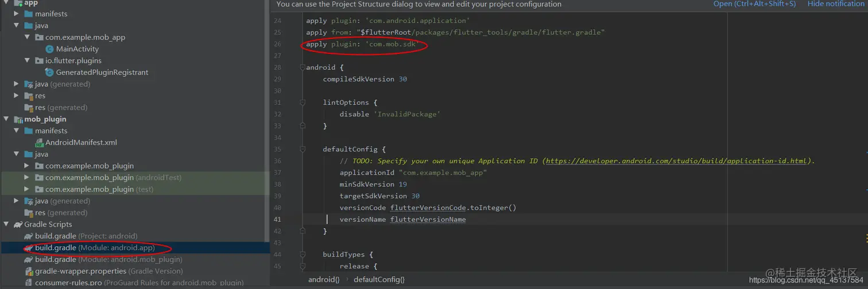Screen dimensions: 868x289
Task: Click the io.flutter.plugins package icon
Action: (x=40, y=61)
